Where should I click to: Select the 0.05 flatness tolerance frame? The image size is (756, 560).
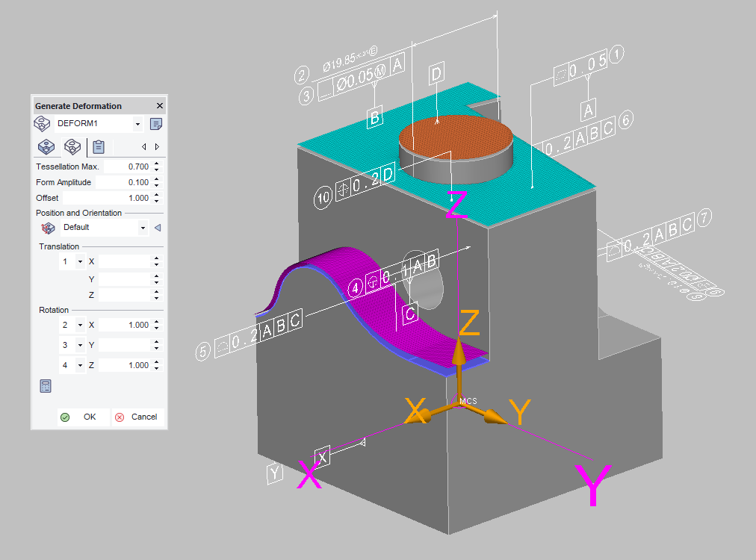(580, 67)
